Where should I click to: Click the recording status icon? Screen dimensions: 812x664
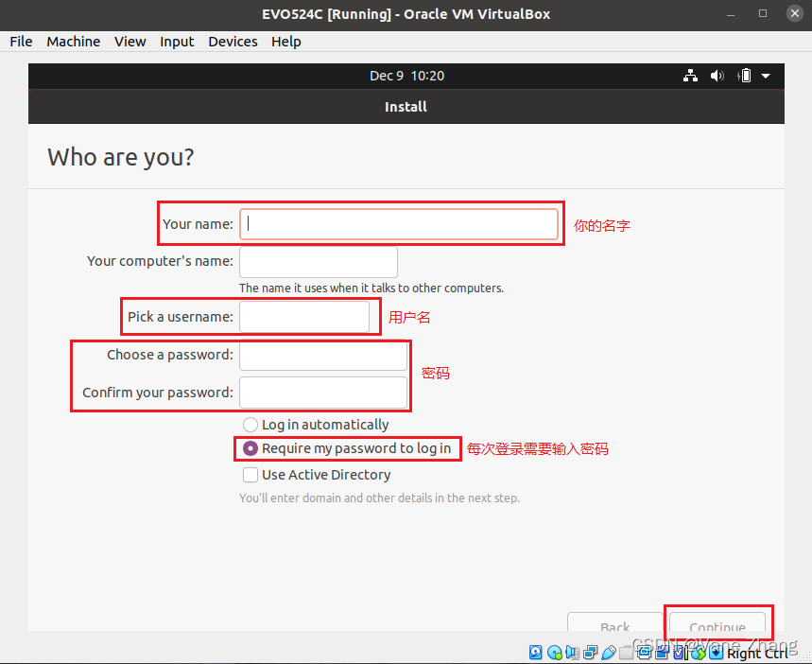(662, 652)
